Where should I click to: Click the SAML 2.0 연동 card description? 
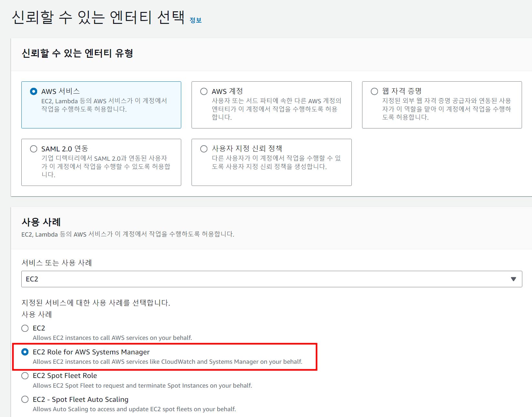coord(106,167)
